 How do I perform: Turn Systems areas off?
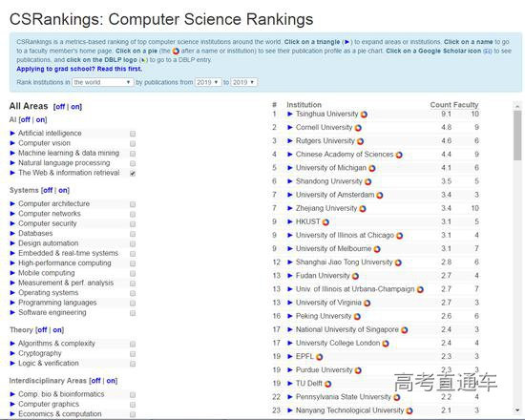click(x=48, y=190)
